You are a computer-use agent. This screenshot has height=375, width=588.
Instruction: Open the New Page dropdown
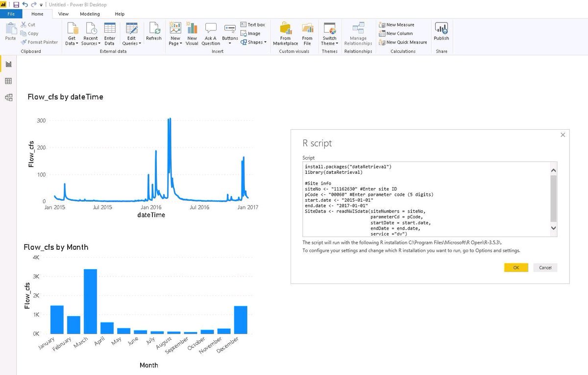175,34
